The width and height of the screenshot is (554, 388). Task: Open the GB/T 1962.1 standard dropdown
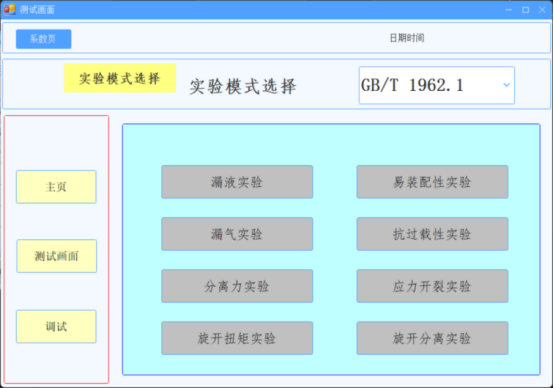coord(436,85)
